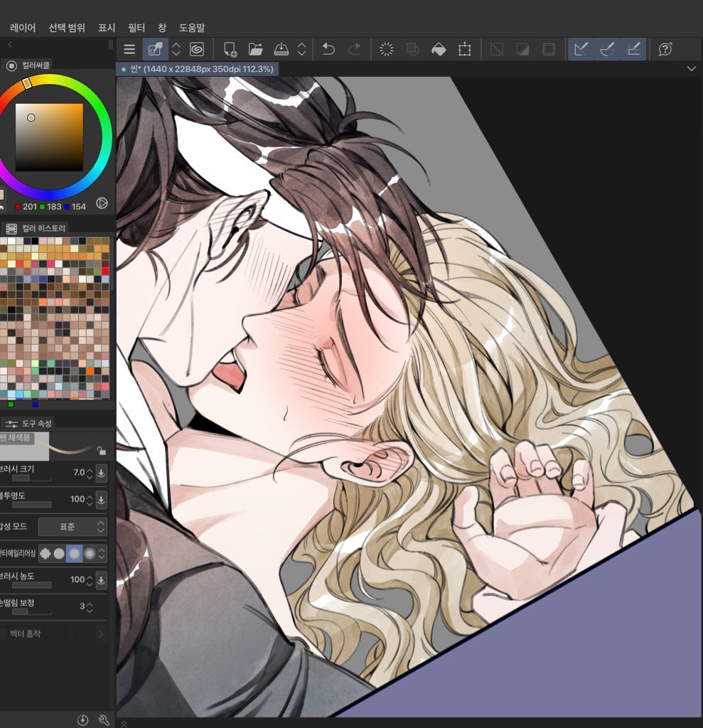The image size is (703, 728).
Task: Click the Clear (dotted circle) icon
Action: (387, 49)
